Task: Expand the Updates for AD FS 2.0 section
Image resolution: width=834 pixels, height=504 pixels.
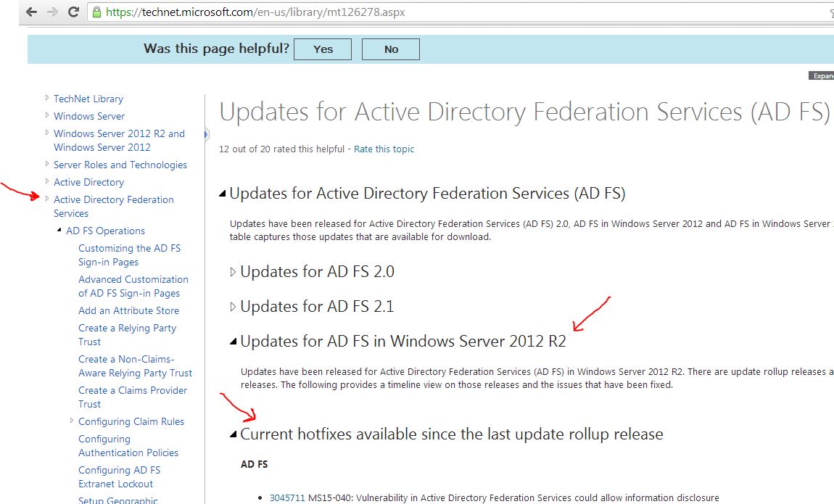Action: [x=233, y=272]
